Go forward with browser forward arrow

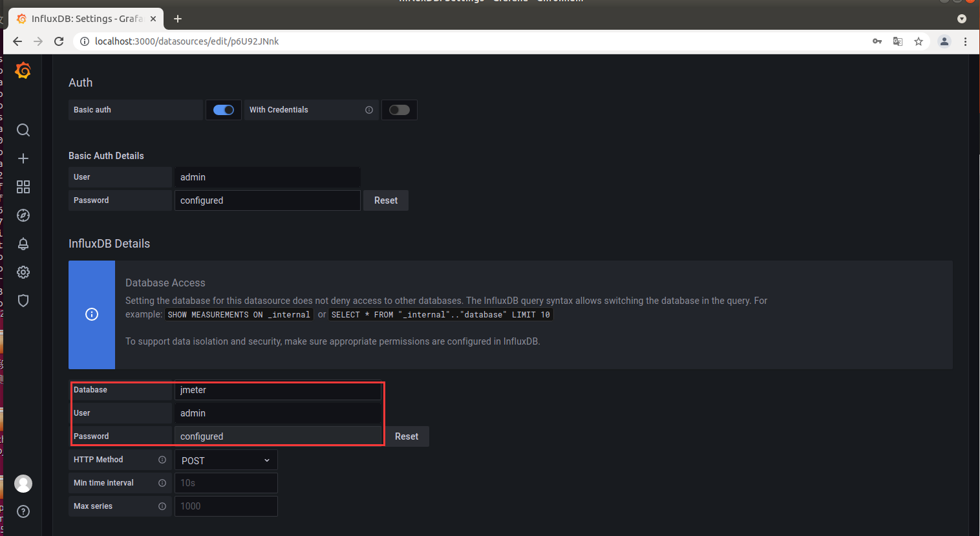pyautogui.click(x=38, y=41)
